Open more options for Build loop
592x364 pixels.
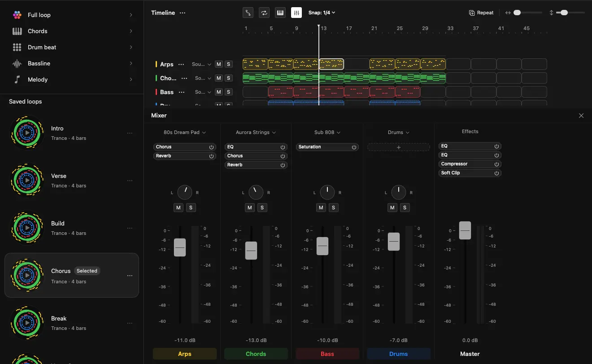click(130, 228)
